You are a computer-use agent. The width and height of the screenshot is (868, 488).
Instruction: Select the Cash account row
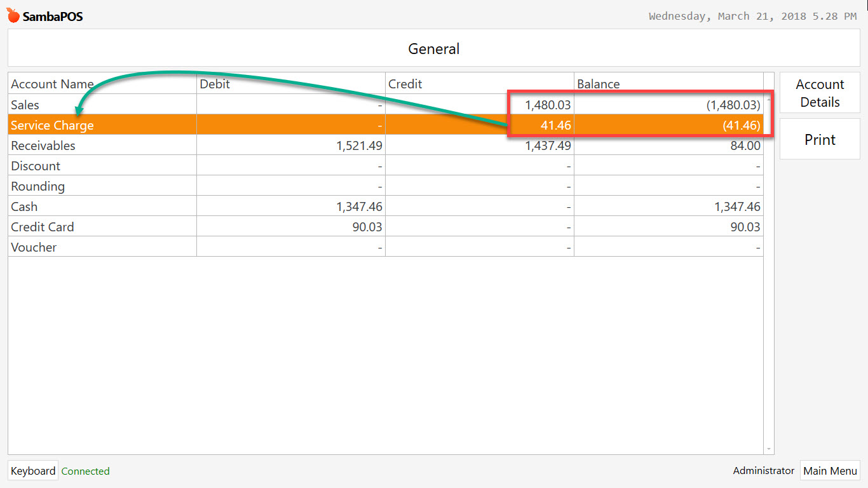point(95,206)
